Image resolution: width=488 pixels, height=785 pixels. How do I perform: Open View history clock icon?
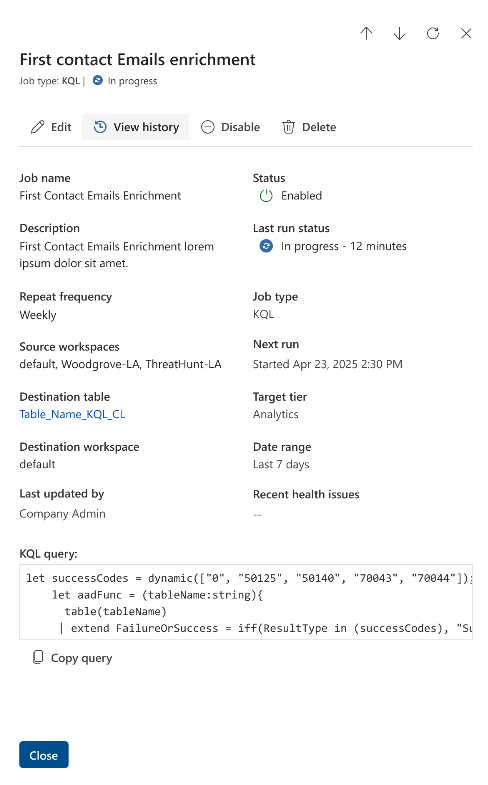tap(100, 127)
